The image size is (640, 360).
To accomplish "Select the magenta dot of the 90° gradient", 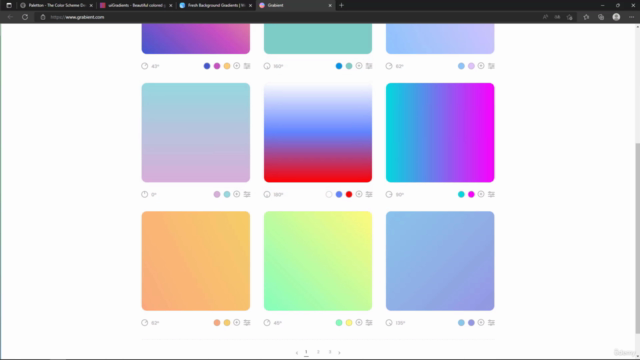I will 471,194.
